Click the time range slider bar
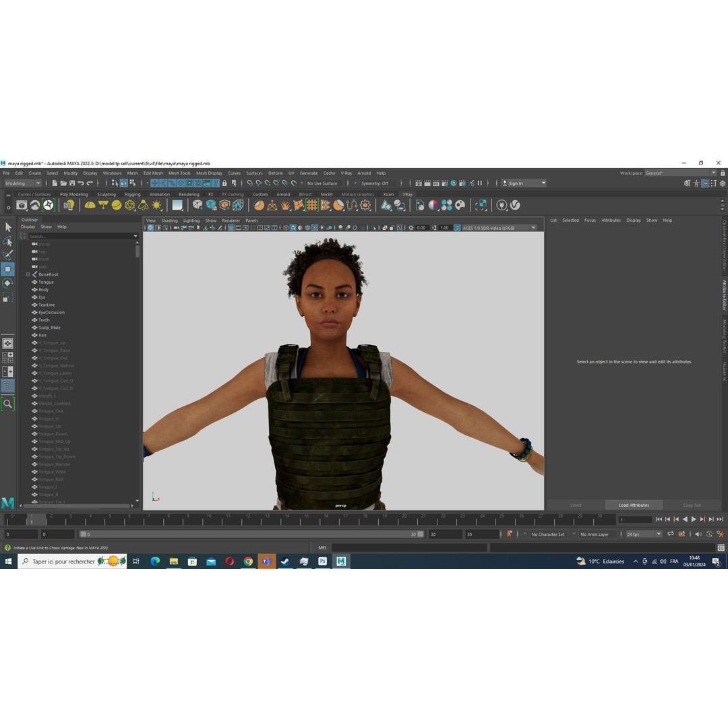This screenshot has height=728, width=728. coord(251,535)
